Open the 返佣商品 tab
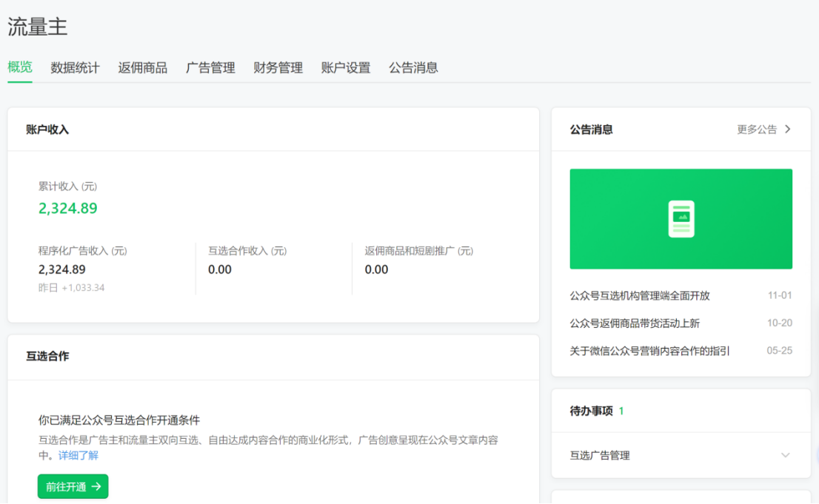Viewport: 819px width, 504px height. (142, 67)
